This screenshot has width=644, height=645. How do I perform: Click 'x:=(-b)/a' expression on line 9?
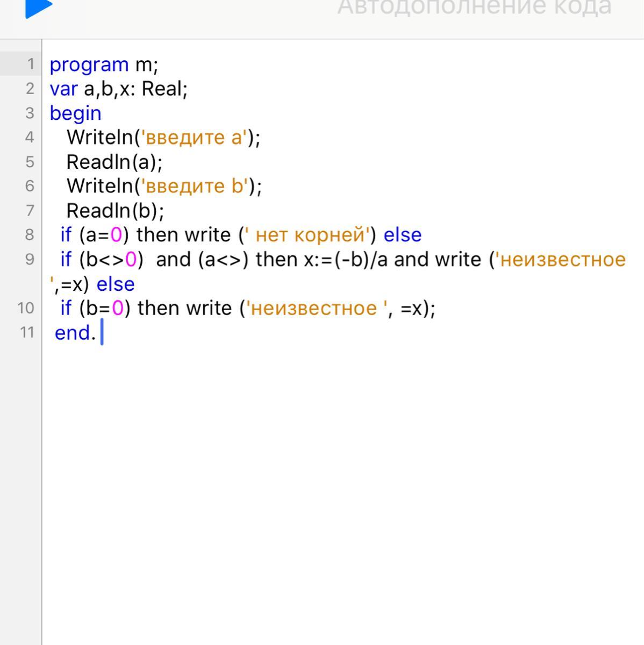click(x=346, y=259)
